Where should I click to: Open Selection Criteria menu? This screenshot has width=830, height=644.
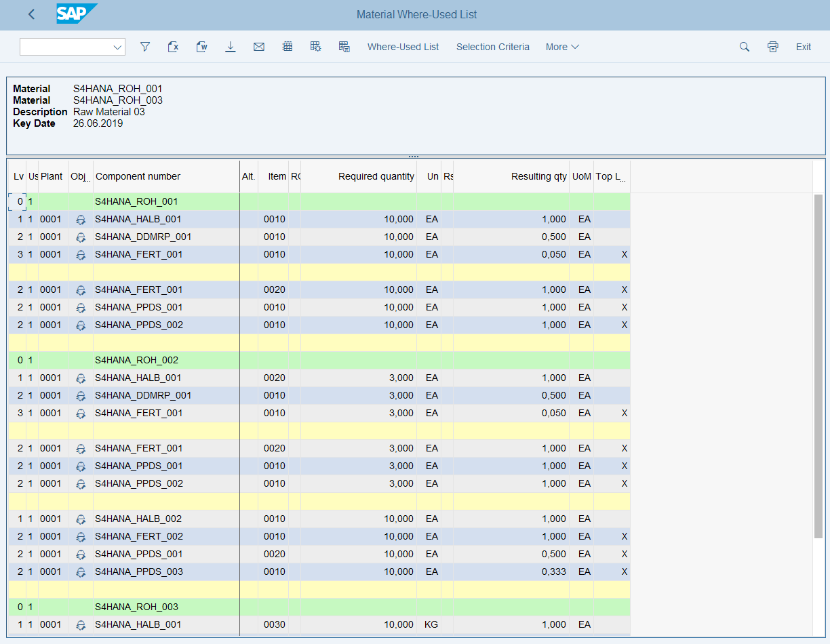click(x=492, y=47)
